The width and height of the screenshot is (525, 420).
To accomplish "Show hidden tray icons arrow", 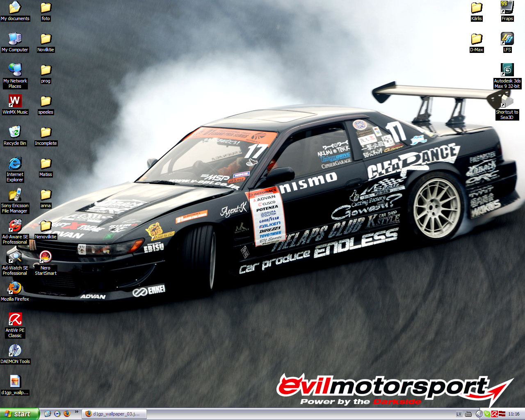I will click(x=479, y=414).
